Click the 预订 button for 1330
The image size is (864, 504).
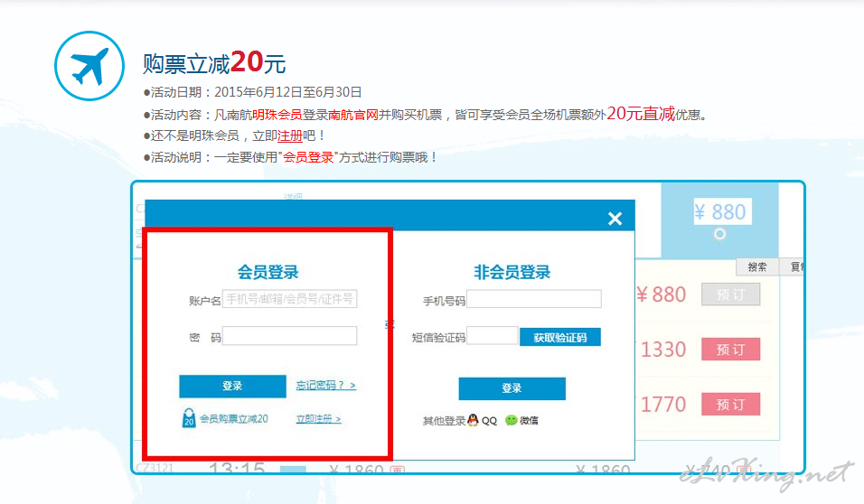click(x=730, y=350)
